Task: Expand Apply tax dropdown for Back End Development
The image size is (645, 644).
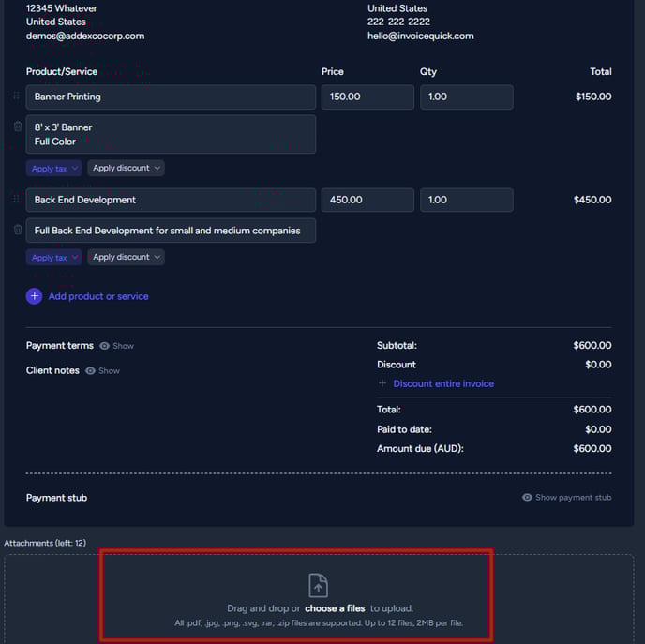Action: [53, 258]
